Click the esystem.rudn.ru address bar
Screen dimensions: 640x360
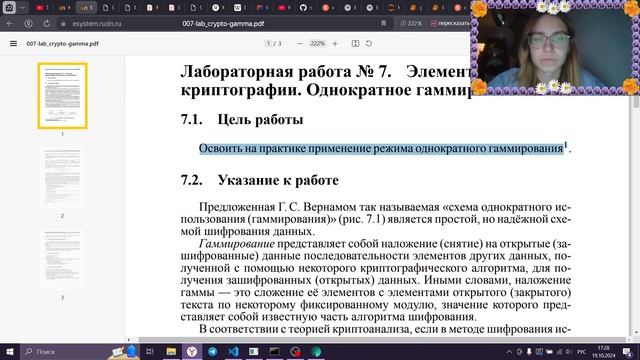click(x=97, y=24)
